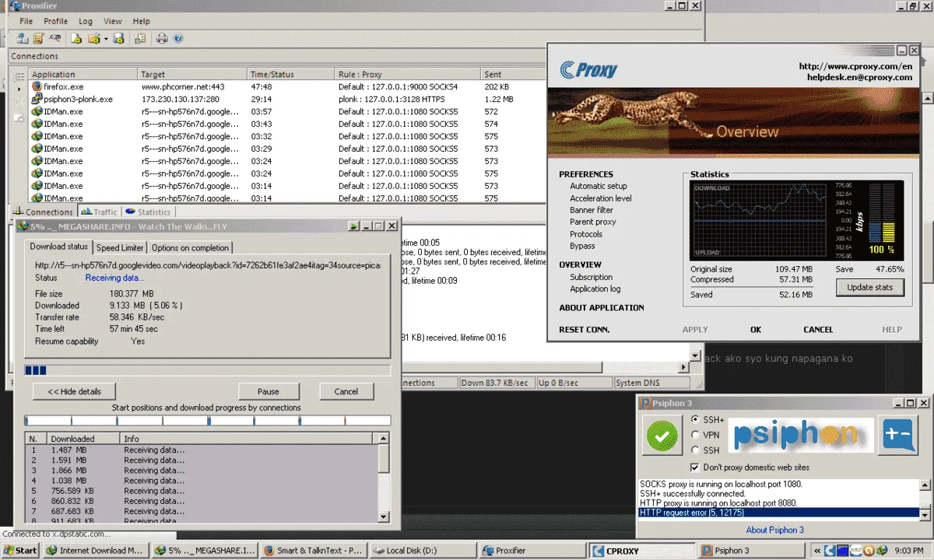This screenshot has width=934, height=560.
Task: Open Options on completion tab in IDM
Action: pyautogui.click(x=190, y=247)
